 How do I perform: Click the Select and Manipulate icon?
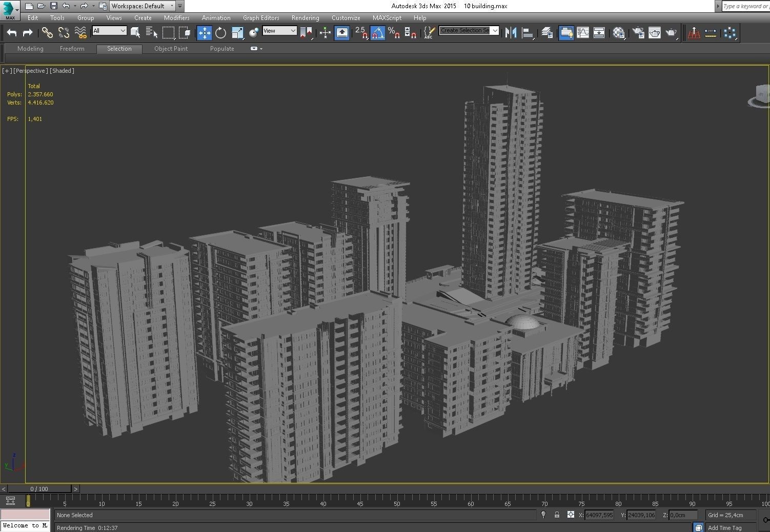tap(325, 33)
